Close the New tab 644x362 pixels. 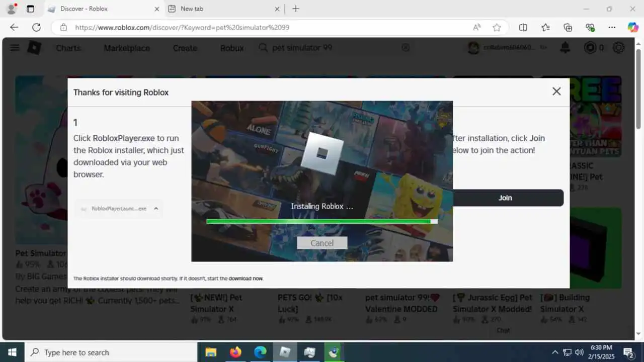click(277, 9)
